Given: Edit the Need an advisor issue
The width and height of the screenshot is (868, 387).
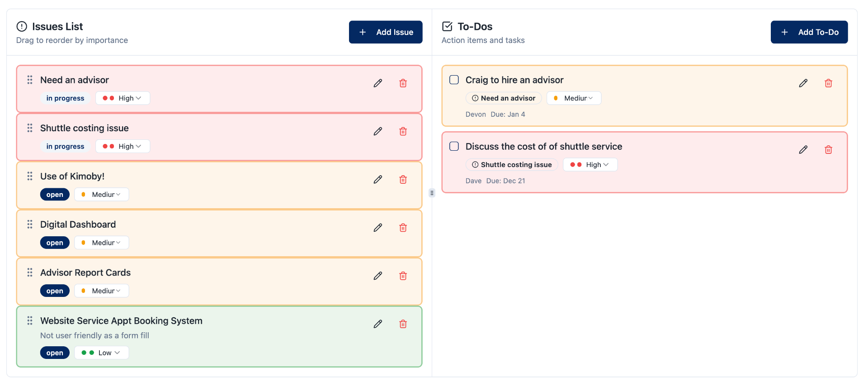Looking at the screenshot, I should point(378,83).
